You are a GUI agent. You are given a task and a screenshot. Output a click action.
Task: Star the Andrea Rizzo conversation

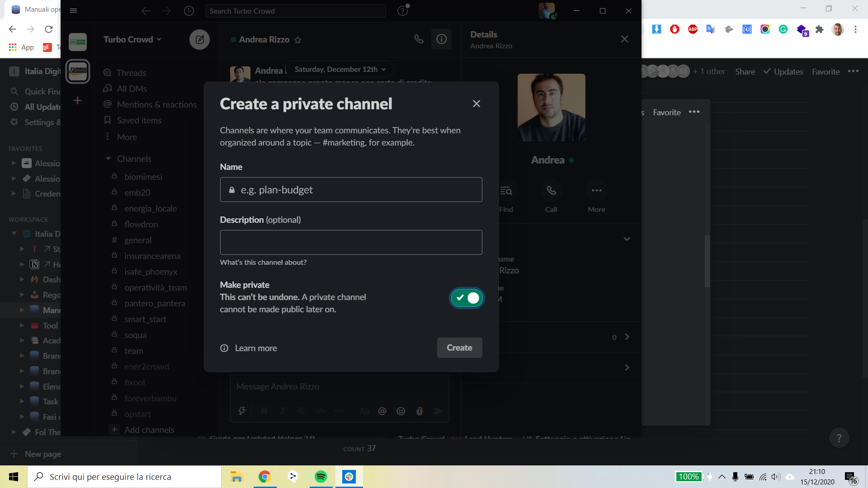coord(297,40)
